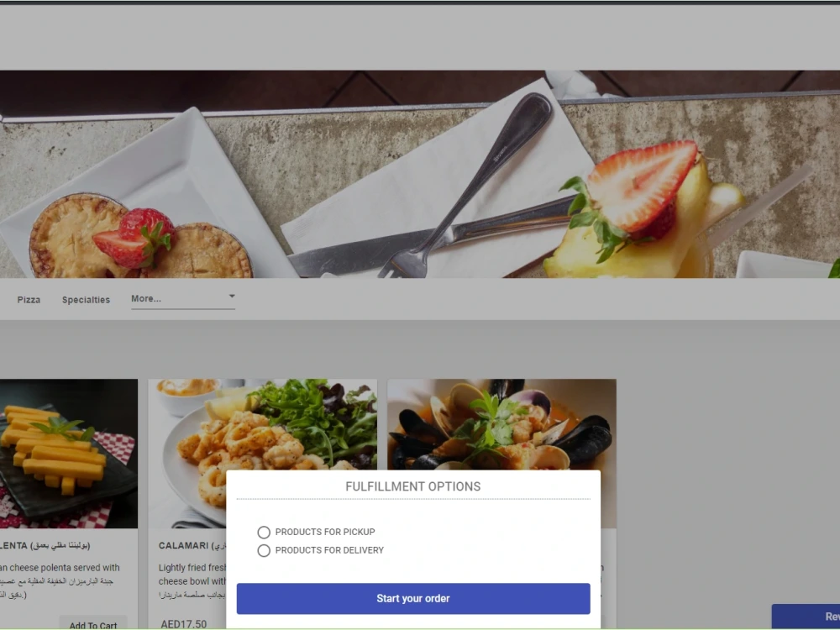Click the Start your order button
The width and height of the screenshot is (840, 630).
[413, 598]
